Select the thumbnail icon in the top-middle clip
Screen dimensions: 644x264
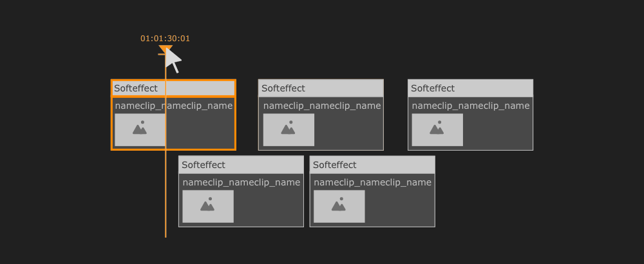pyautogui.click(x=289, y=129)
